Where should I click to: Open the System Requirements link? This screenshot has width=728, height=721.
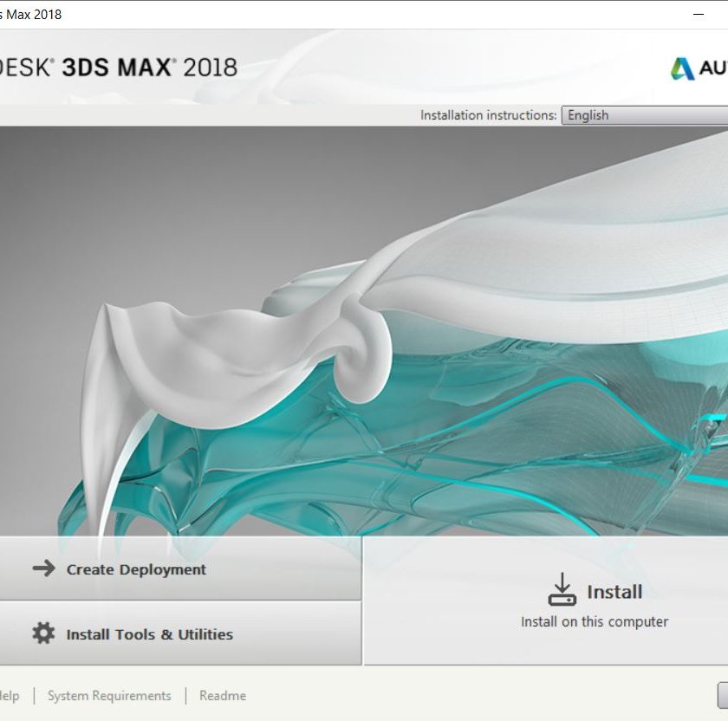109,696
